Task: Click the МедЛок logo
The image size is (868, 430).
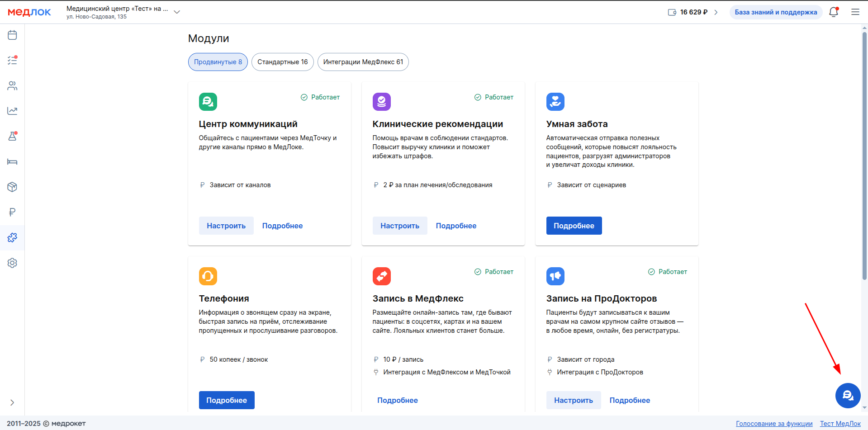Action: [29, 12]
